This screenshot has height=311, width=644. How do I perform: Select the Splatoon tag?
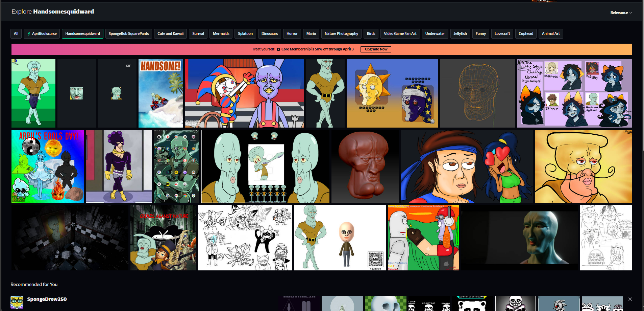click(x=245, y=34)
